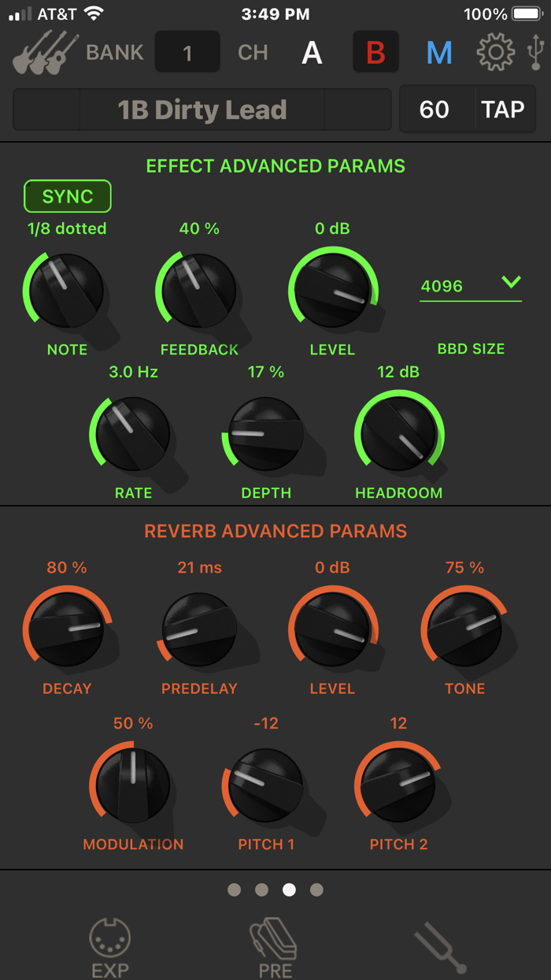Screen dimensions: 551x980
Task: Go to the fourth page dot
Action: coord(316,889)
